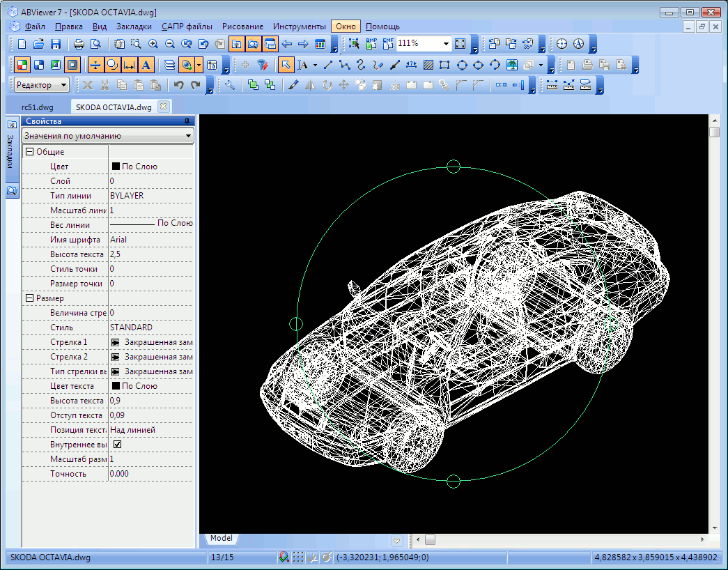Click the horizontal scrollbar thumb
Viewport: 728px width, 570px height.
[x=431, y=540]
